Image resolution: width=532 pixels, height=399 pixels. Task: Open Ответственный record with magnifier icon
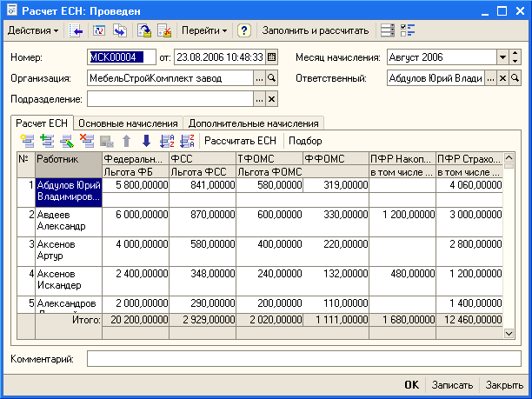[x=515, y=78]
